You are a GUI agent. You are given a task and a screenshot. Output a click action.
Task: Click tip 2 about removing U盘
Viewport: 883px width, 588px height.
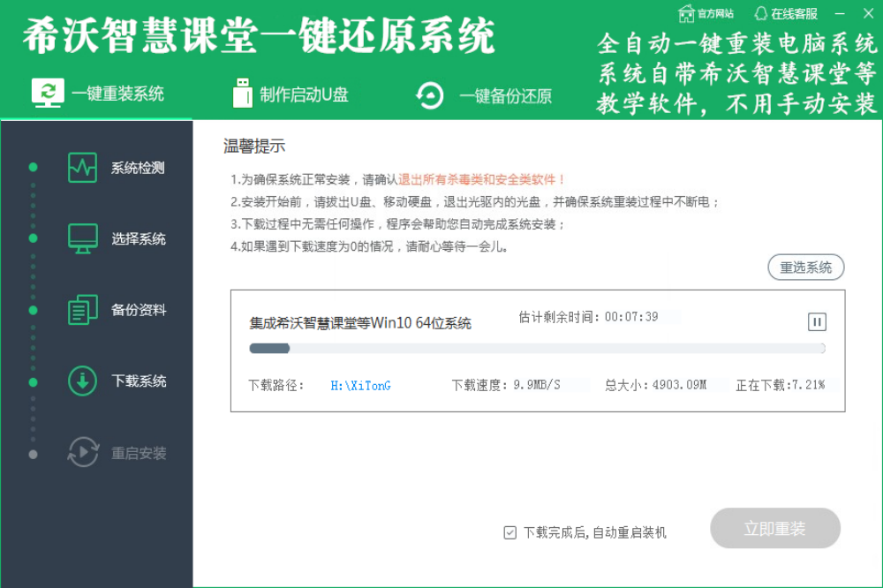coord(475,201)
